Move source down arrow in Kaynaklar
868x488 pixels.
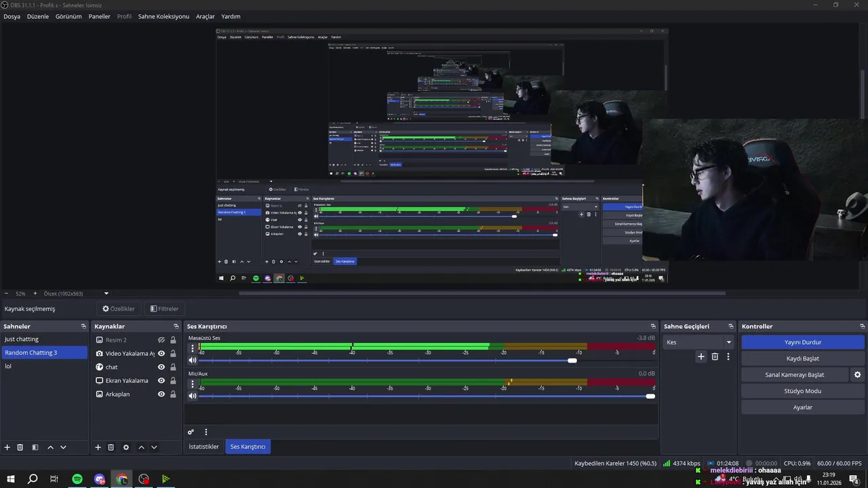[x=154, y=447]
